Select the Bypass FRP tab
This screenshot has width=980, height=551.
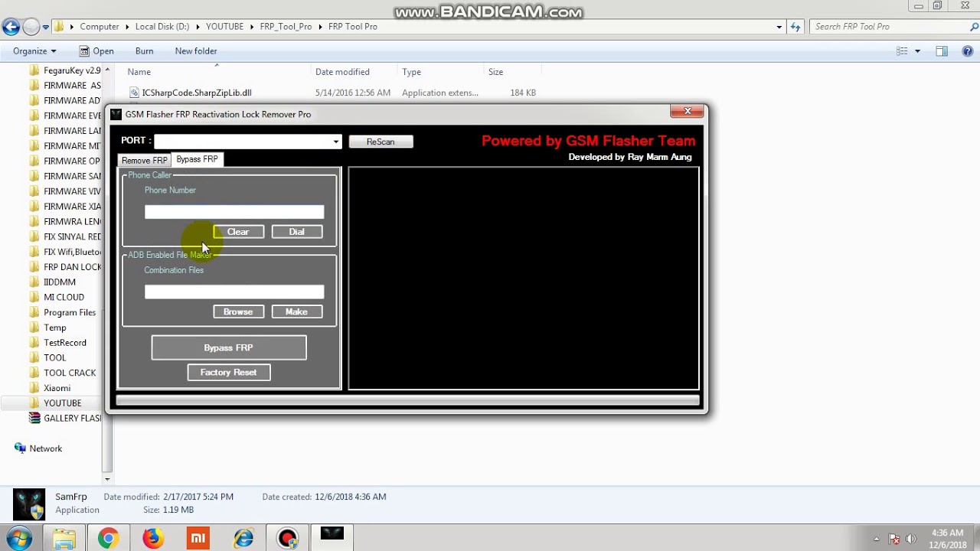tap(197, 159)
